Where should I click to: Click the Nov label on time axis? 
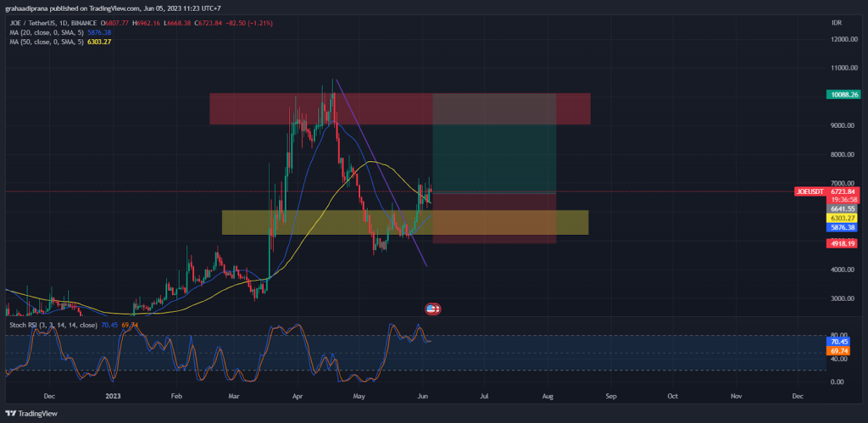[x=737, y=397]
